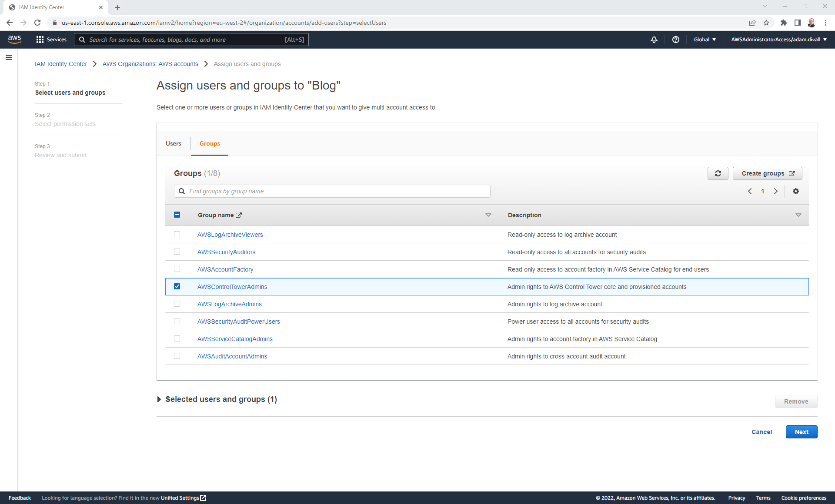This screenshot has width=835, height=504.
Task: Open Group name external link icon
Action: coord(239,215)
